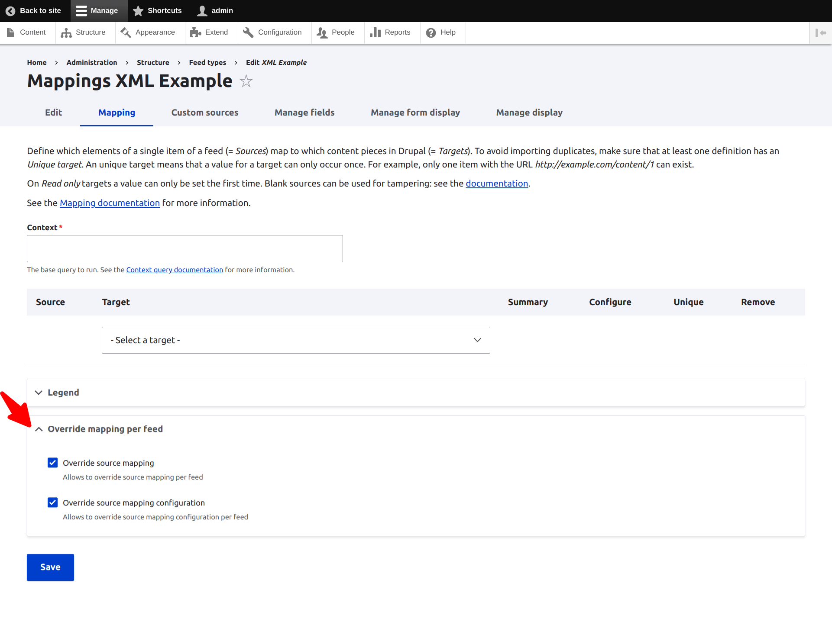Add page to shortcuts with star icon
The image size is (832, 644).
point(246,81)
